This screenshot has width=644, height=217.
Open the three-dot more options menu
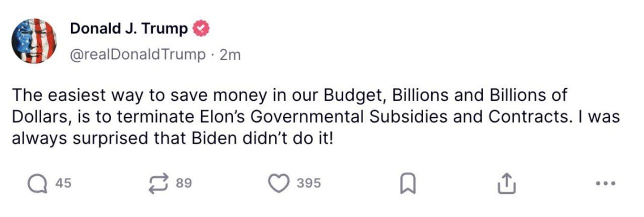[x=605, y=184]
